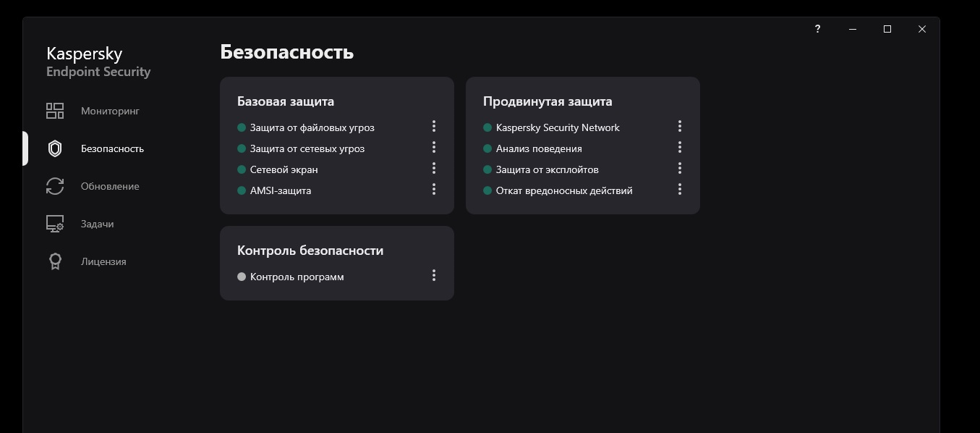Open three-dot menu for Контроль программ
Image resolution: width=980 pixels, height=433 pixels.
(434, 276)
